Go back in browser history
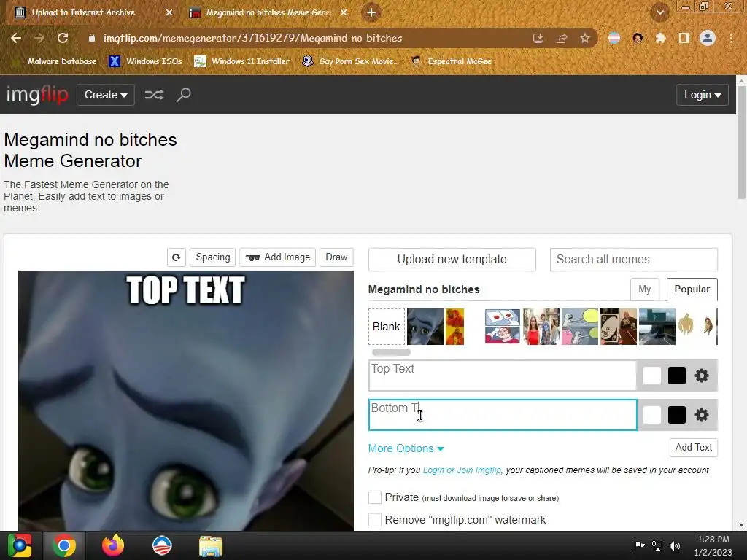Image resolution: width=747 pixels, height=560 pixels. point(16,38)
